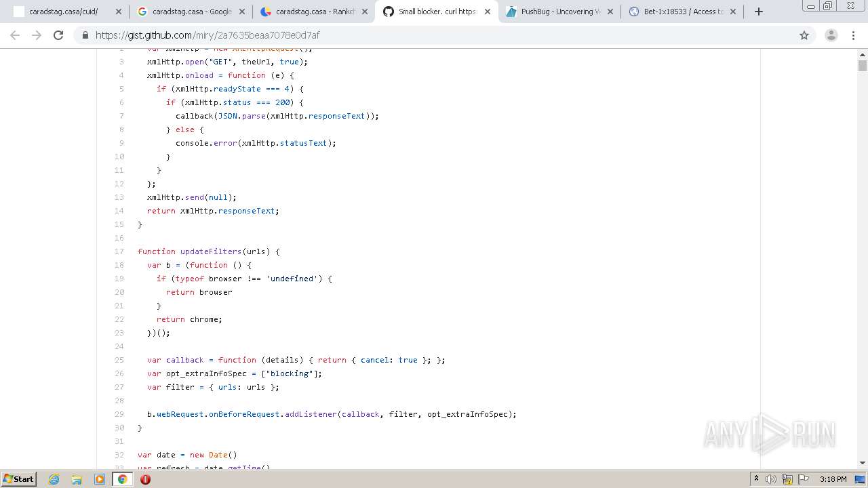The height and width of the screenshot is (488, 868).
Task: Select line number 29
Action: click(119, 414)
